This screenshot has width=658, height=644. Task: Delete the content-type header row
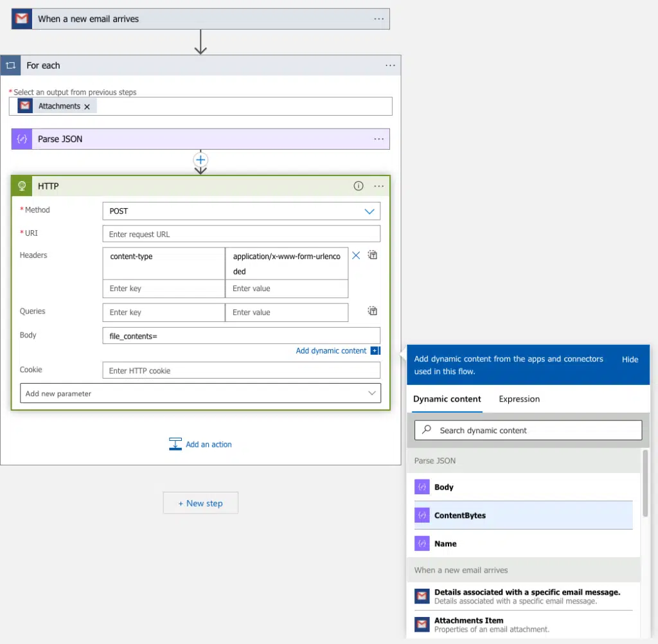tap(356, 256)
